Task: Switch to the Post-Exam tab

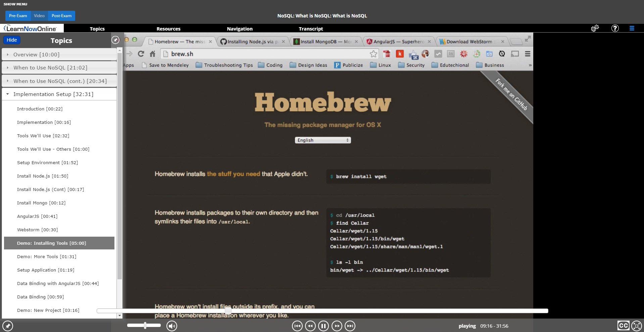Action: 61,15
